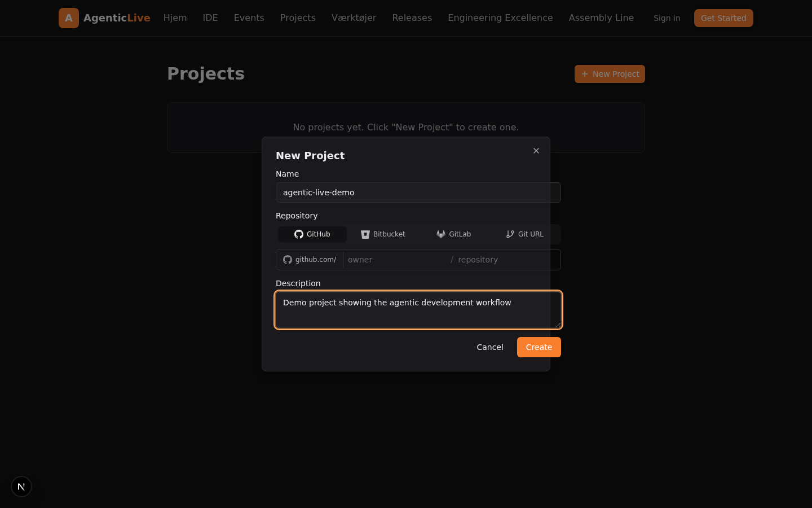Viewport: 812px width, 508px height.
Task: Close the New Project dialog
Action: point(536,151)
